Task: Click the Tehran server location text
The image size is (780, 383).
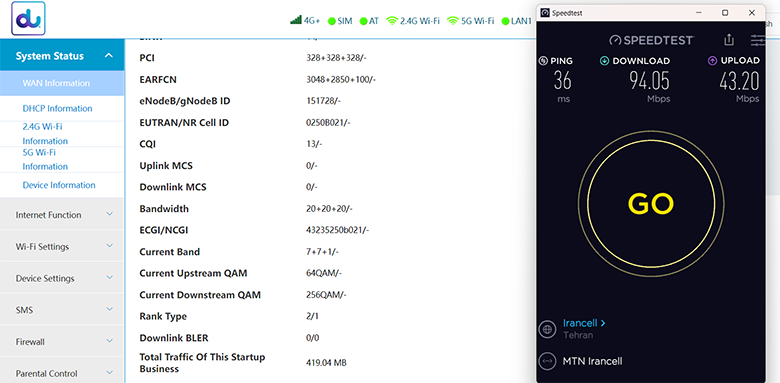Action: [578, 335]
